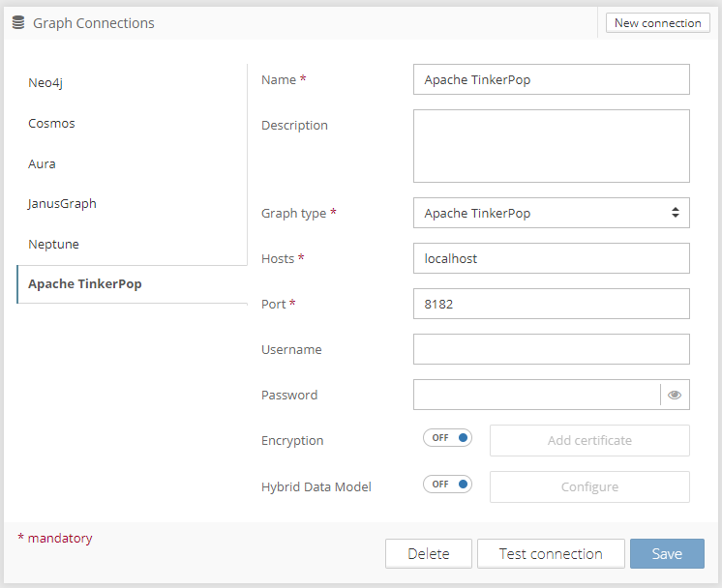The width and height of the screenshot is (722, 588).
Task: Click the database icon beside Graph Connections
Action: [x=18, y=22]
